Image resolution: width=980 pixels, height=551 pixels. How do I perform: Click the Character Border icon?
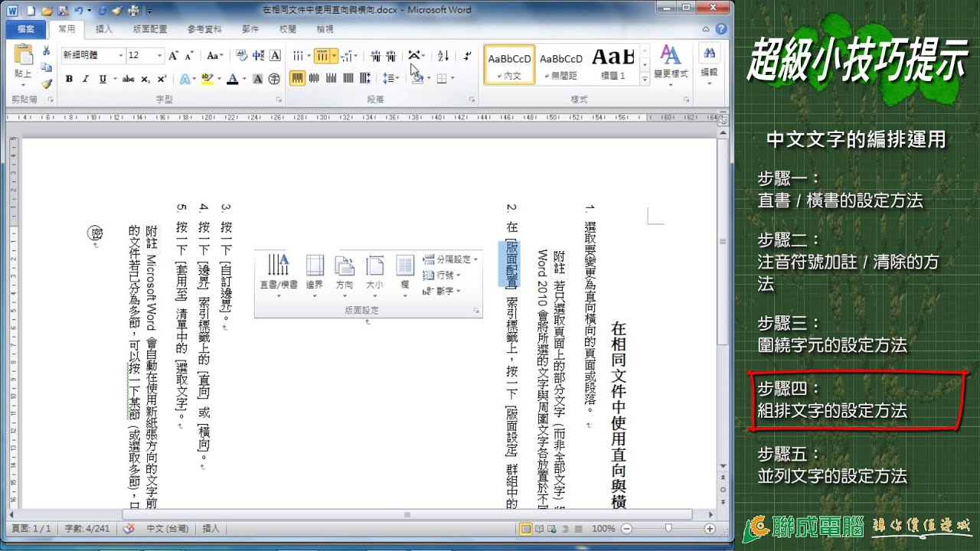tap(275, 55)
